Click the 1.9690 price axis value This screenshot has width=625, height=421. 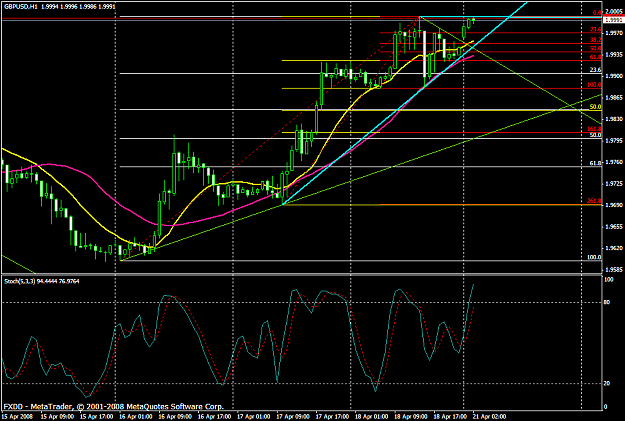(x=614, y=205)
